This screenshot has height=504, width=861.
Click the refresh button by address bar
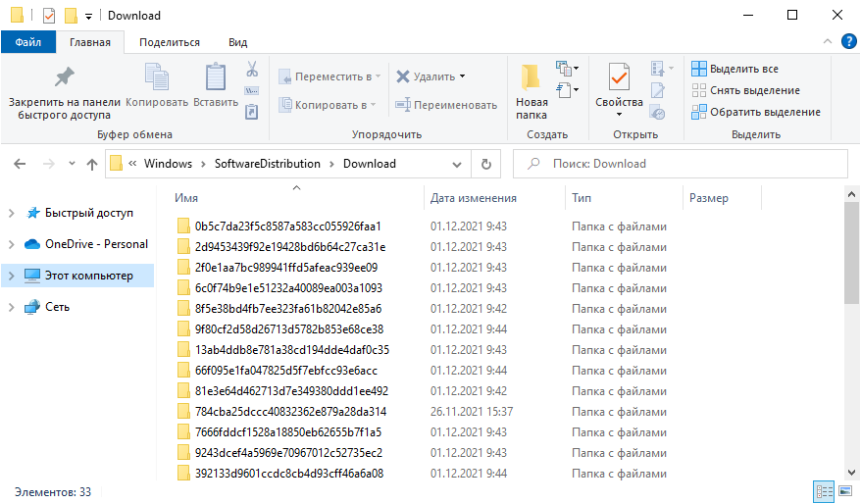tap(485, 164)
